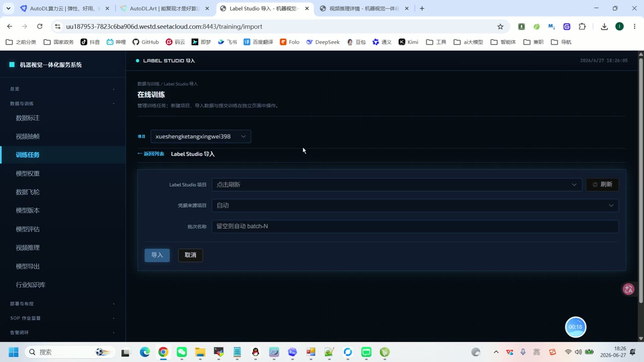Screen dimensions: 644x362
Task: Expand the 告警闭环 sidebar section
Action: pyautogui.click(x=63, y=332)
